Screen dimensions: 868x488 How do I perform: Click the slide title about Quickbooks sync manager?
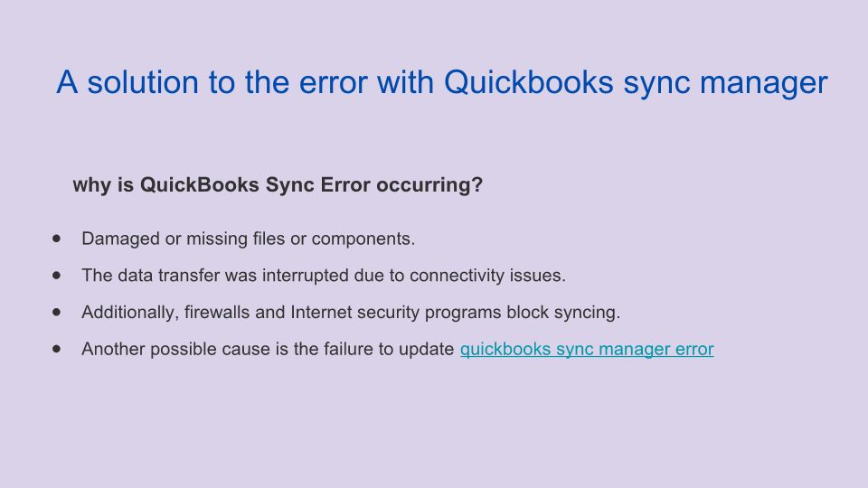pos(441,82)
